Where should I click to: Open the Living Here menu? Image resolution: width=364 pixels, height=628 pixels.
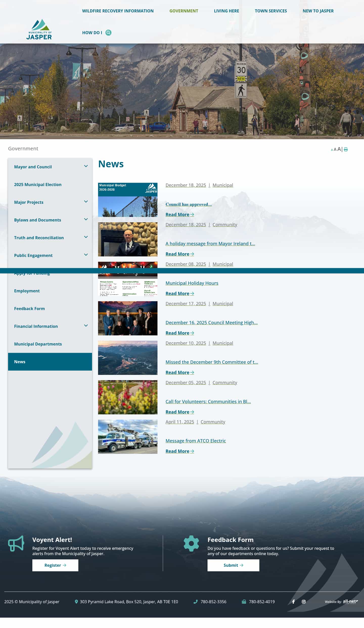coord(226,11)
